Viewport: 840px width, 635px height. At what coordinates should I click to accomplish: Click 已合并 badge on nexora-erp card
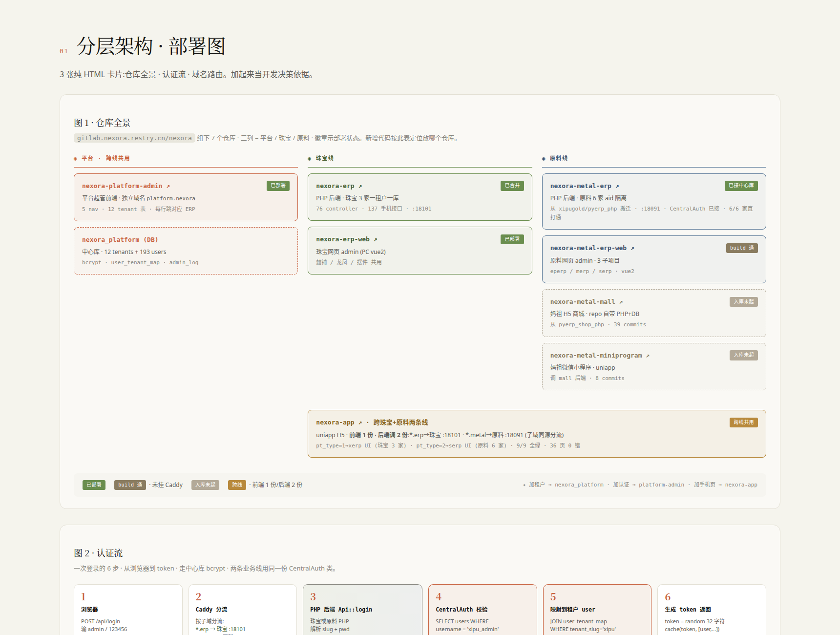pos(512,186)
